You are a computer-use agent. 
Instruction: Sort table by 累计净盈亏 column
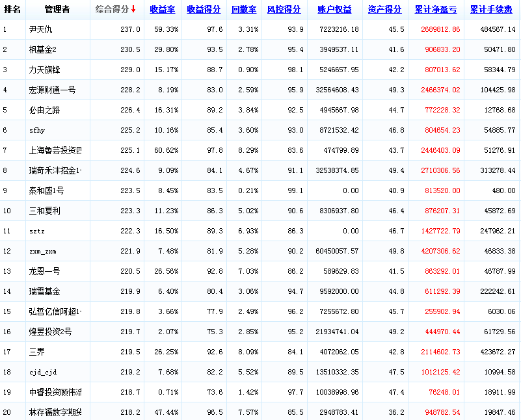(436, 10)
